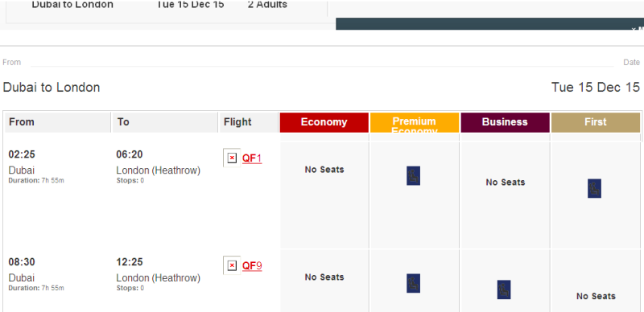Viewport: 644px width, 312px height.
Task: Choose the gold First column header
Action: 596,122
